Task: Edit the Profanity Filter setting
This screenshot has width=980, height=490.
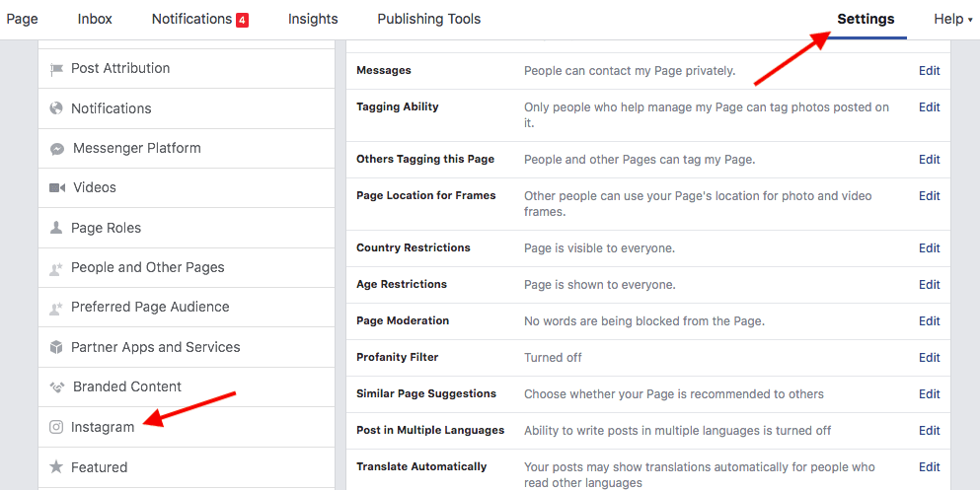Action: tap(929, 357)
